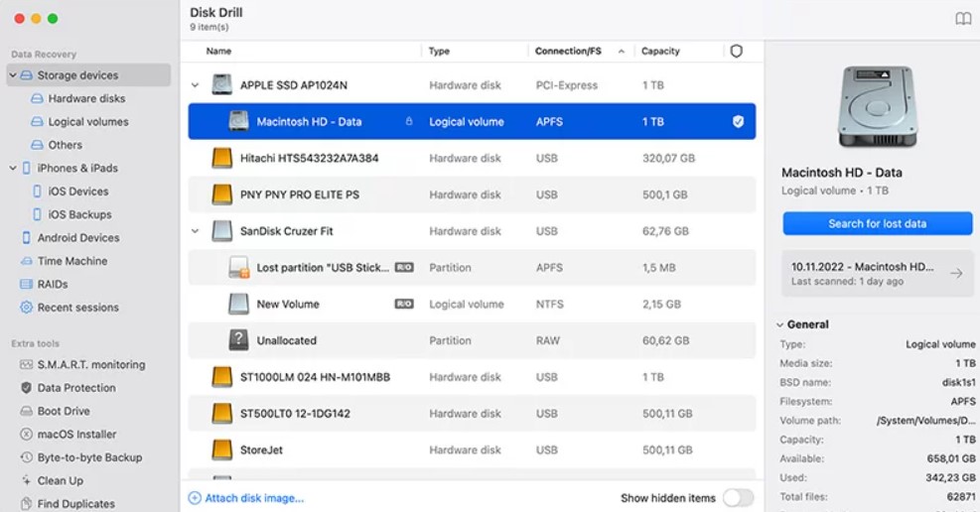Open Logical volumes in sidebar
The image size is (980, 512).
point(88,122)
